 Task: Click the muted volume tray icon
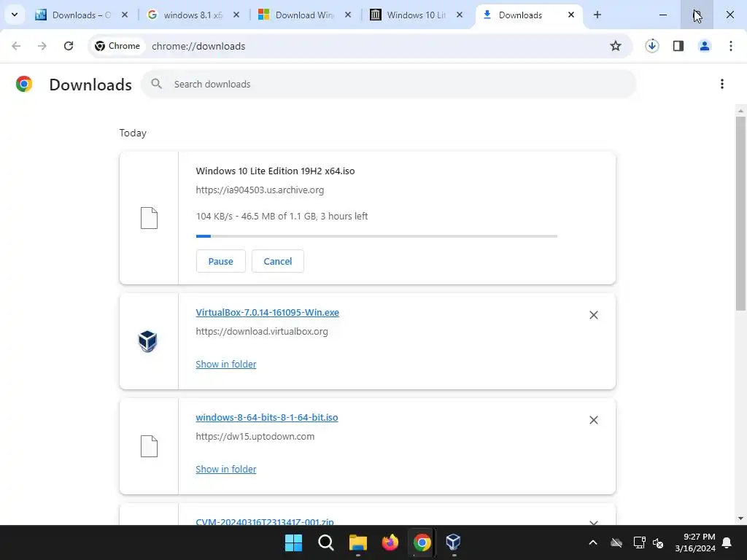click(659, 542)
